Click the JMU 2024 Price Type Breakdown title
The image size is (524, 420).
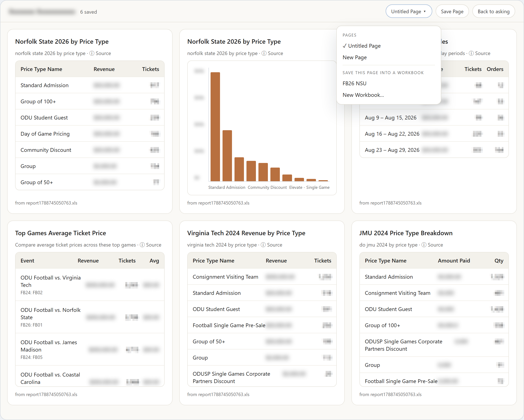tap(406, 233)
